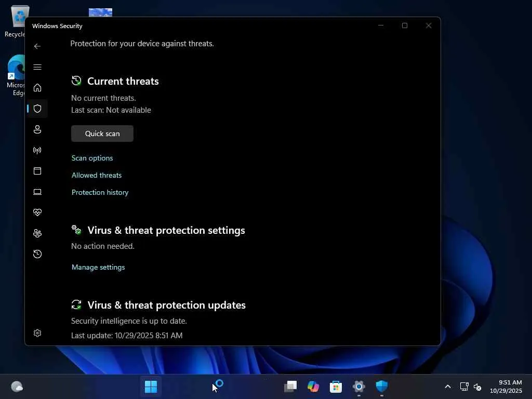This screenshot has height=399, width=532.
Task: Open Protection history link
Action: pos(100,192)
